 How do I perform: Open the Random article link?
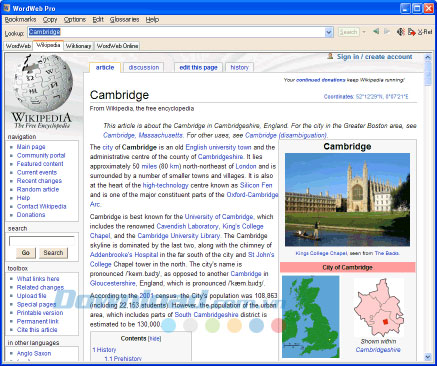[x=38, y=189]
